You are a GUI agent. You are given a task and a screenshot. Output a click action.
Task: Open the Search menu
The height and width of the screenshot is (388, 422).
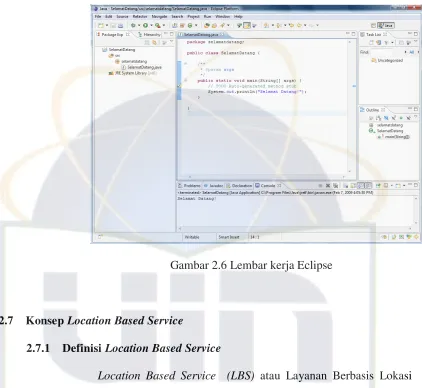pos(177,16)
